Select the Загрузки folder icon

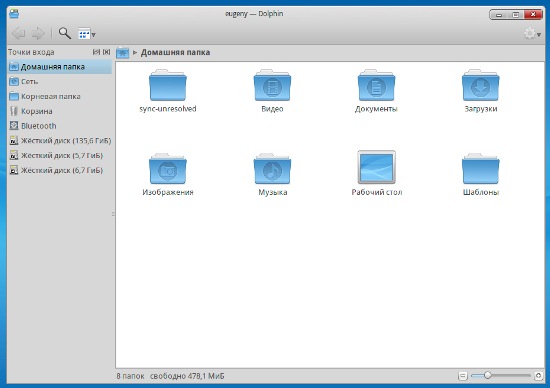click(481, 85)
